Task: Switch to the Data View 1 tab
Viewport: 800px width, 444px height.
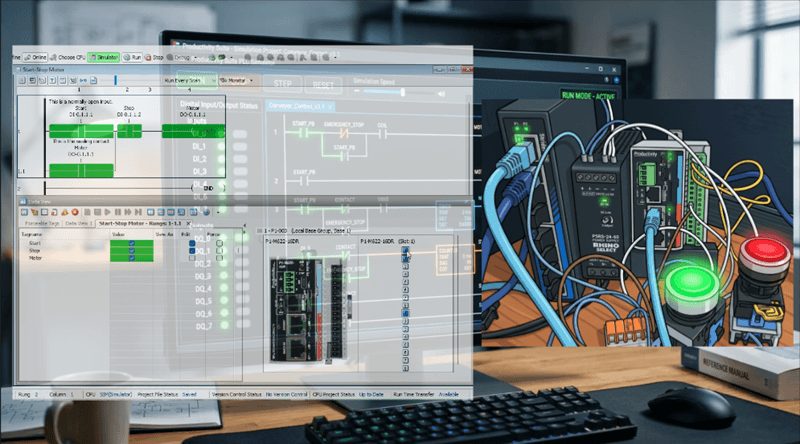Action: point(79,224)
